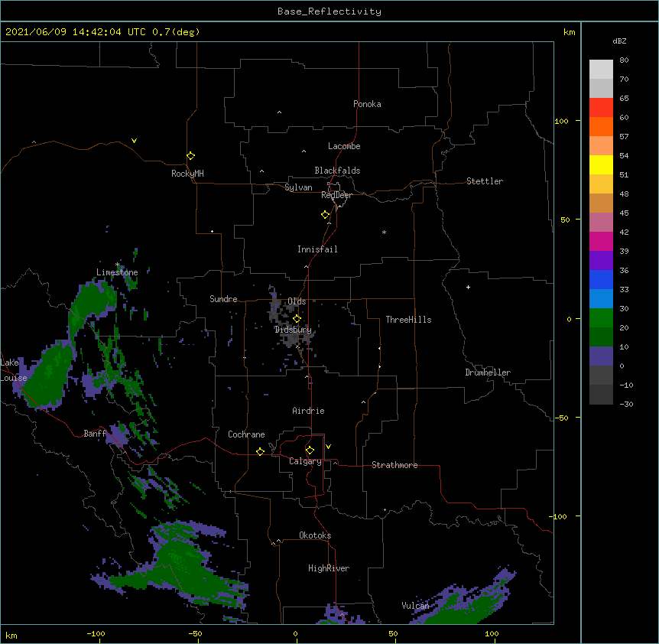Image resolution: width=659 pixels, height=644 pixels.
Task: Click the Strathmore label
Action: coord(394,465)
